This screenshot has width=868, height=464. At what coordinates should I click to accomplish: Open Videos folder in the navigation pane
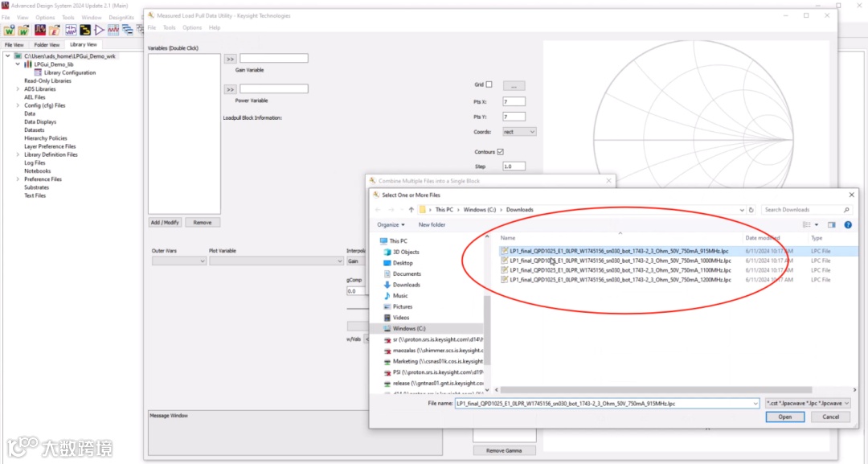pyautogui.click(x=401, y=318)
